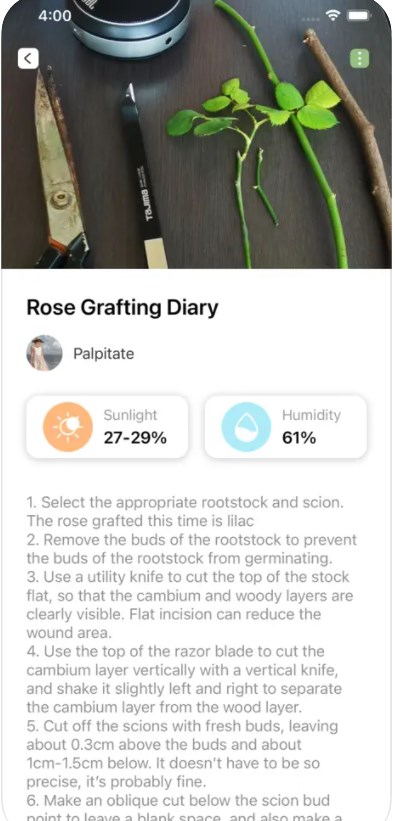Tap step 5 about cutting off scions

(x=182, y=754)
